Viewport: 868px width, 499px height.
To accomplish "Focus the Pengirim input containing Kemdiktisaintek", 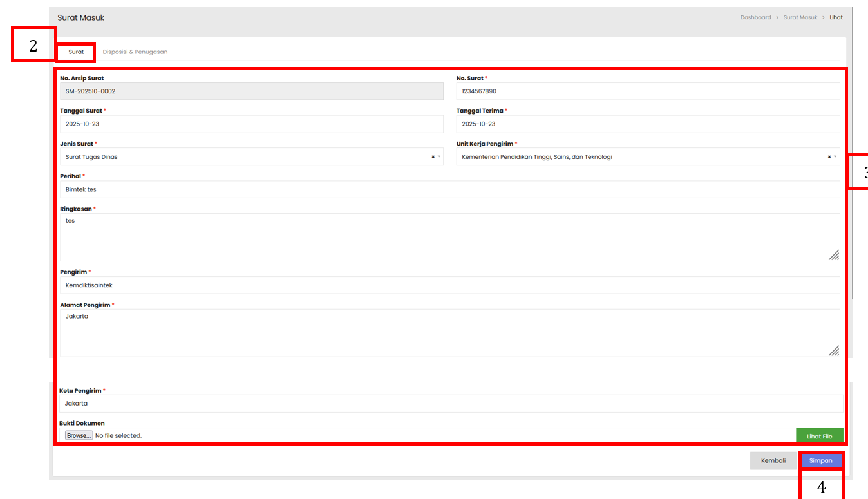I will click(x=449, y=285).
